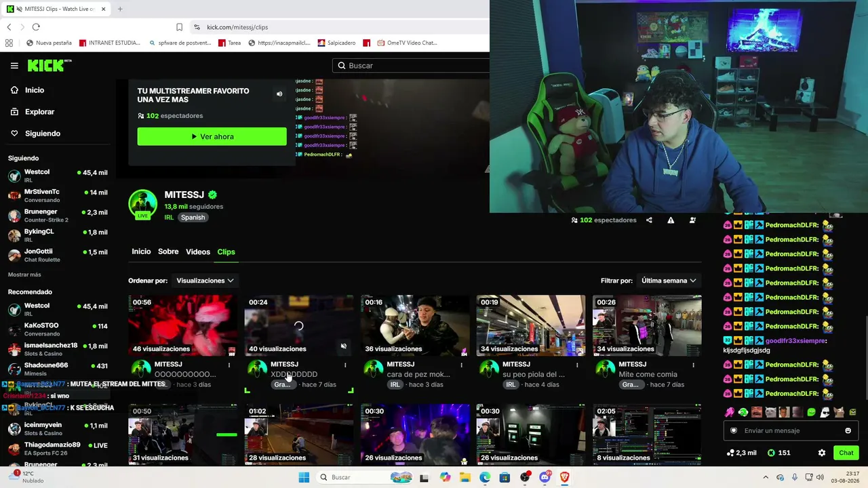Select the Clips channel tab
Image resolution: width=868 pixels, height=488 pixels.
coord(226,252)
